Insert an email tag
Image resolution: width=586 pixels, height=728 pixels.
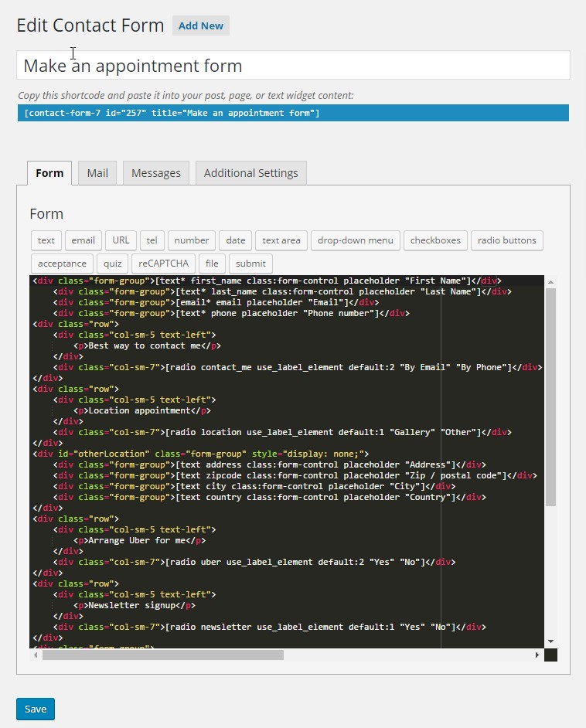pyautogui.click(x=83, y=240)
